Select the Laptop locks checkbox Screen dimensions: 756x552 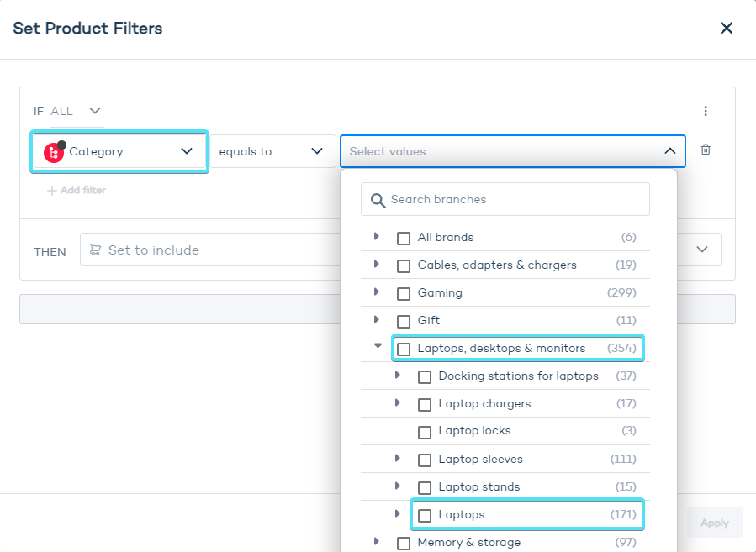[425, 432]
